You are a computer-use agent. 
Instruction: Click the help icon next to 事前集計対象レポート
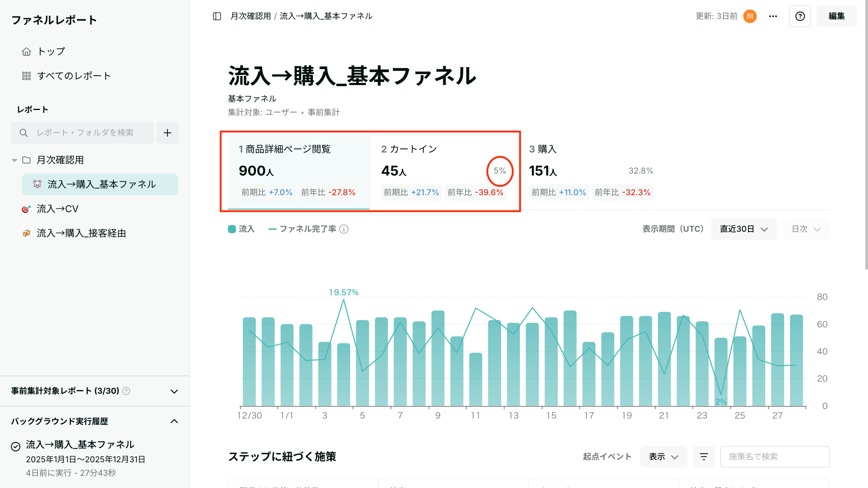[126, 391]
